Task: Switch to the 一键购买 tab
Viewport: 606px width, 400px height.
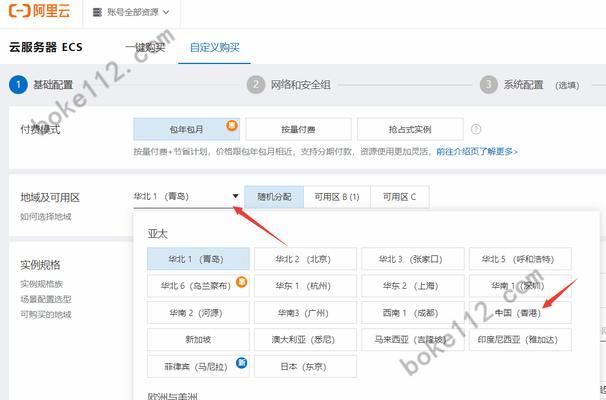Action: [145, 47]
